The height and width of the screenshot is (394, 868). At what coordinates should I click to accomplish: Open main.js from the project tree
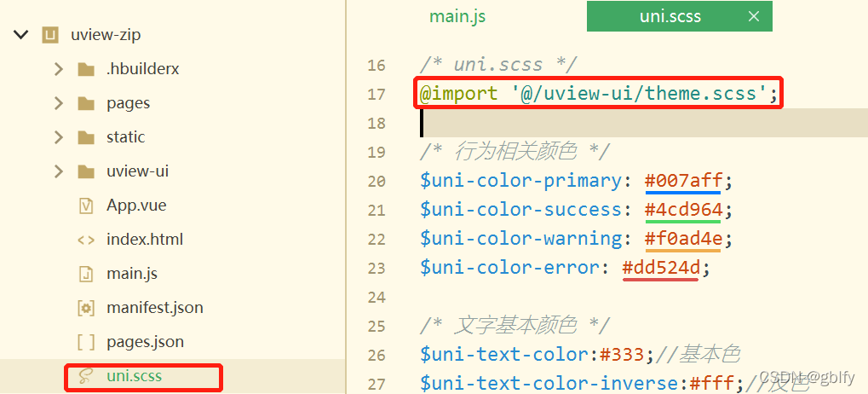coord(132,274)
